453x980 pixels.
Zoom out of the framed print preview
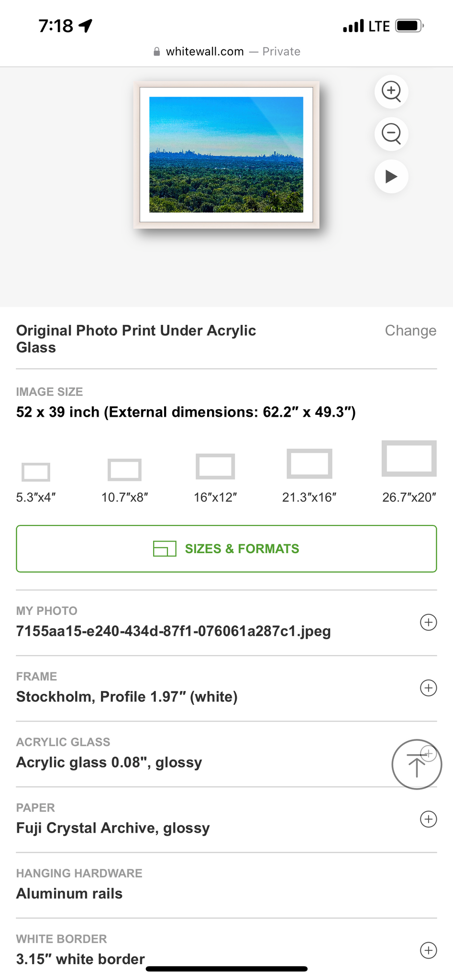[x=391, y=134]
